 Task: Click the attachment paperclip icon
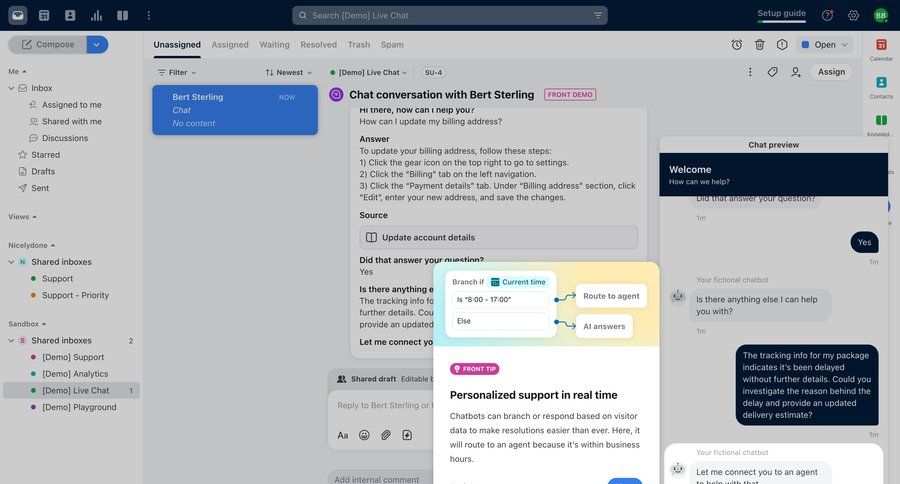point(386,435)
